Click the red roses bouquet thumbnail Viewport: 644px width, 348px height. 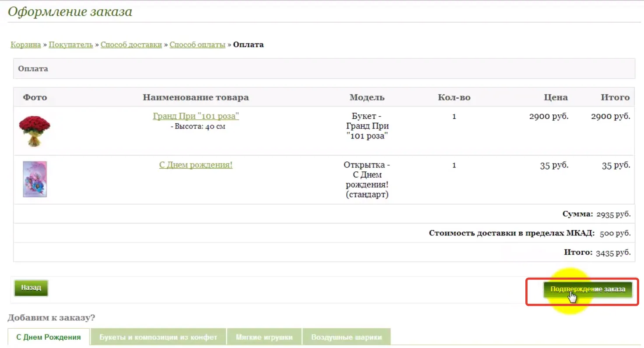35,131
